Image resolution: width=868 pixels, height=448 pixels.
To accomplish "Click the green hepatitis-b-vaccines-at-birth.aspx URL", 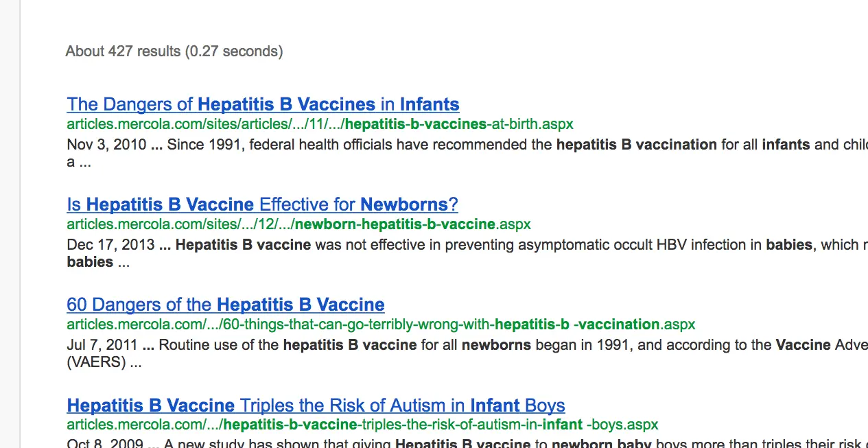I will point(320,124).
